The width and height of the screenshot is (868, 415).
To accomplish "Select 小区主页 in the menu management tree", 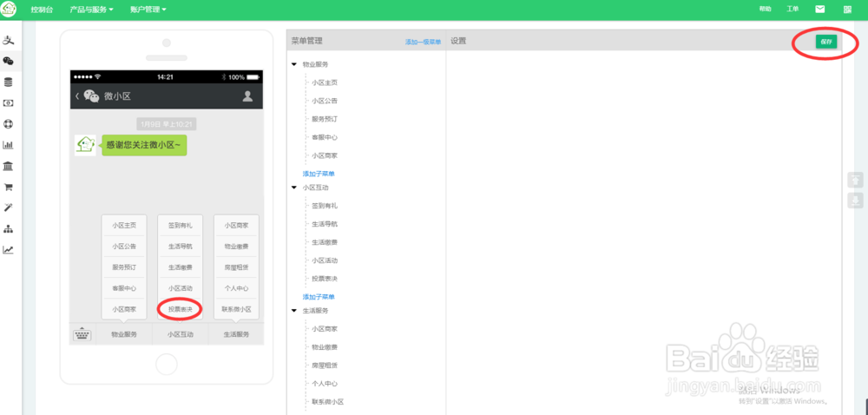I will coord(325,82).
